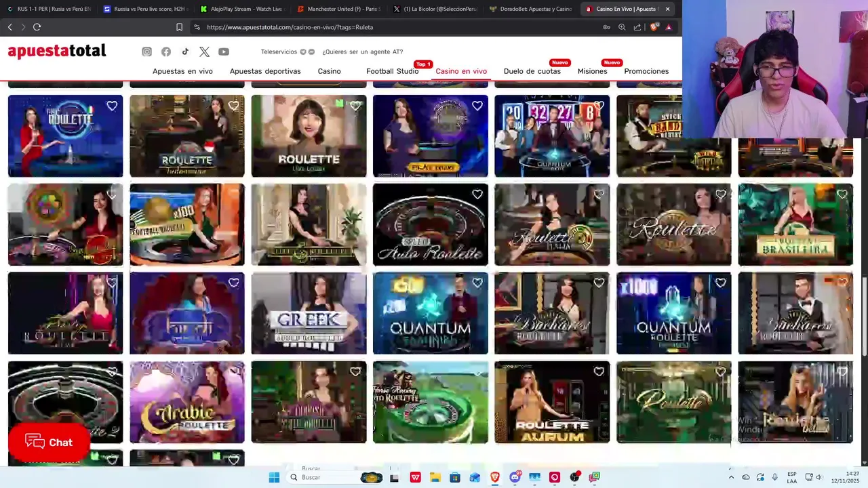
Task: Open Apuesta Total's YouTube icon
Action: click(224, 52)
